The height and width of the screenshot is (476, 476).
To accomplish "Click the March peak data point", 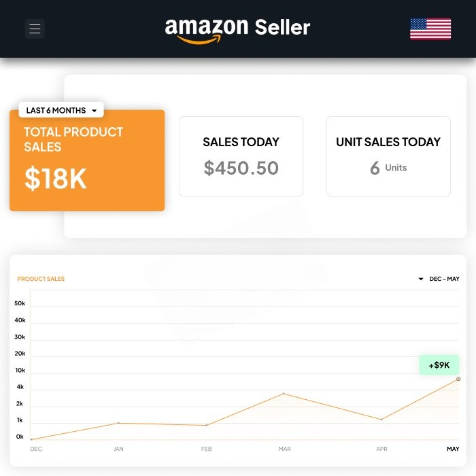I will pyautogui.click(x=284, y=394).
